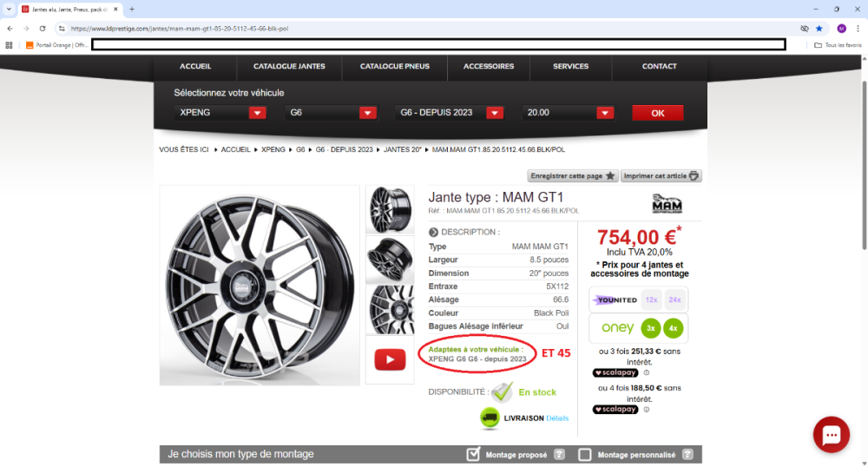Bookmark this page with the star icon
The height and width of the screenshot is (467, 868).
[819, 28]
